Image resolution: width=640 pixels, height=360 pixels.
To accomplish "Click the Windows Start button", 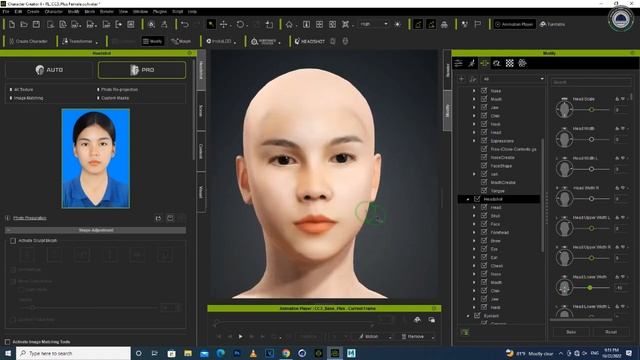I will pyautogui.click(x=8, y=353).
